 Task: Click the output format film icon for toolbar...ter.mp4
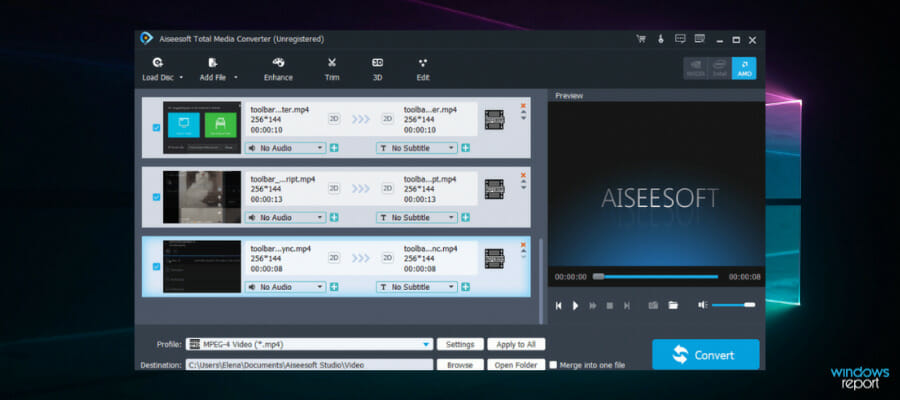(494, 120)
